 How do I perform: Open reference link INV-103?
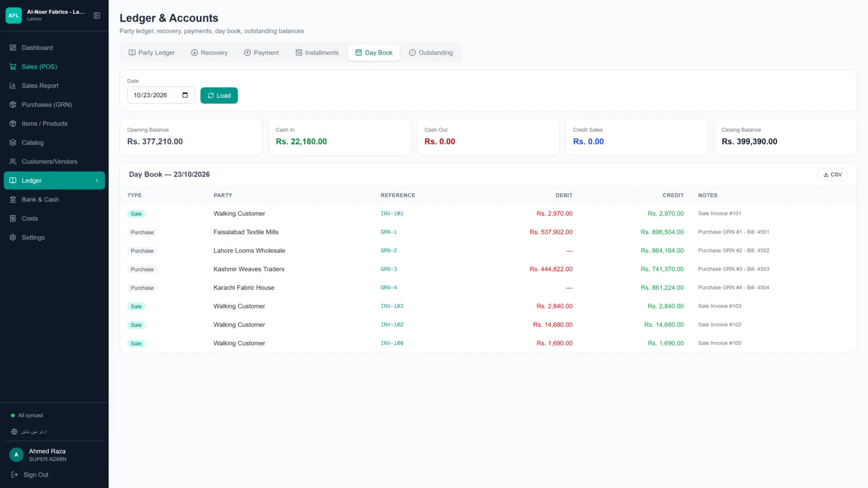392,306
